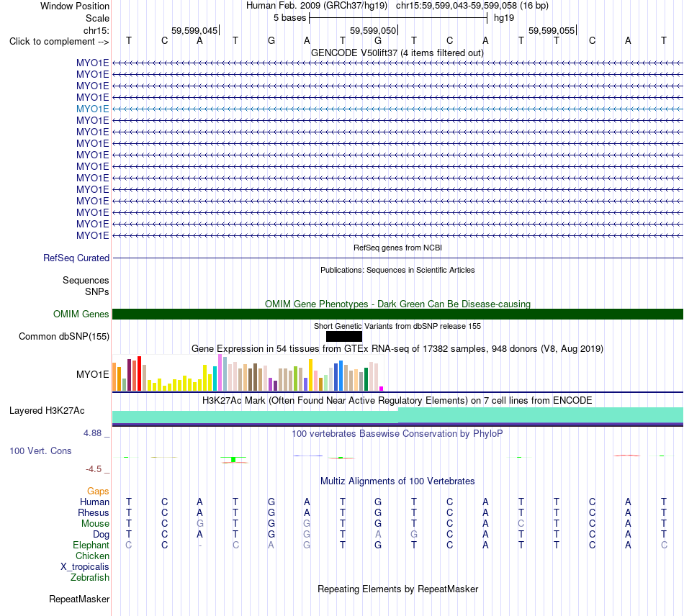Open 'Multiz Alignments of 100 Vertebrates' title
The width and height of the screenshot is (684, 616).
[397, 481]
